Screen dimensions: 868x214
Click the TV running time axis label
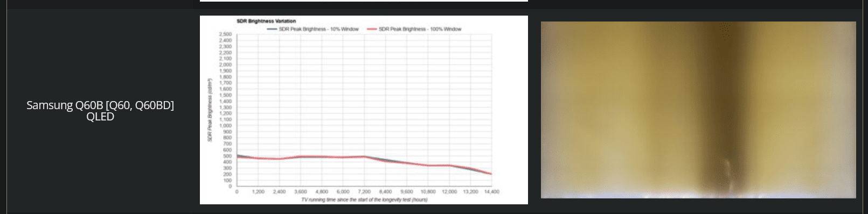click(364, 199)
